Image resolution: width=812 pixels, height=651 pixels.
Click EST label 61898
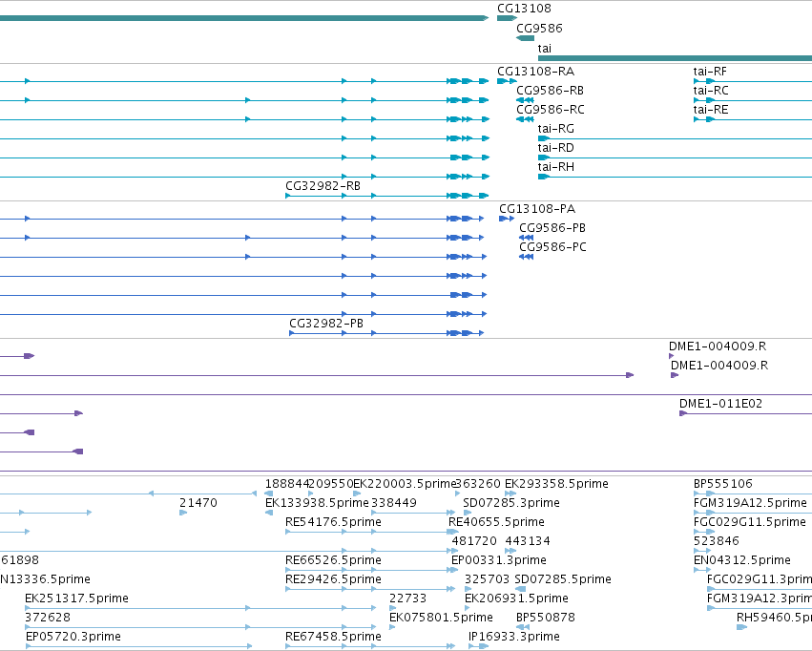tap(20, 560)
